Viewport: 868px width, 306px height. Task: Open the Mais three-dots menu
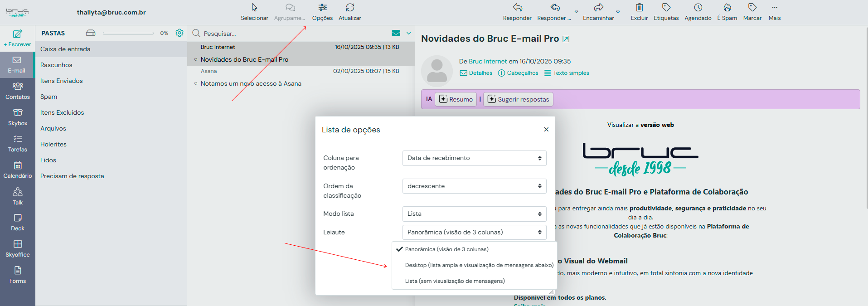click(x=775, y=12)
